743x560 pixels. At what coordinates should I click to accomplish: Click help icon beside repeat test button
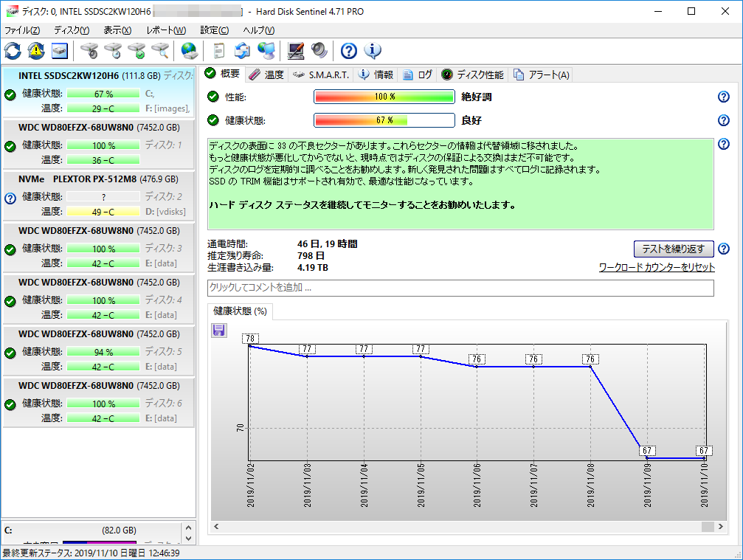[x=724, y=249]
